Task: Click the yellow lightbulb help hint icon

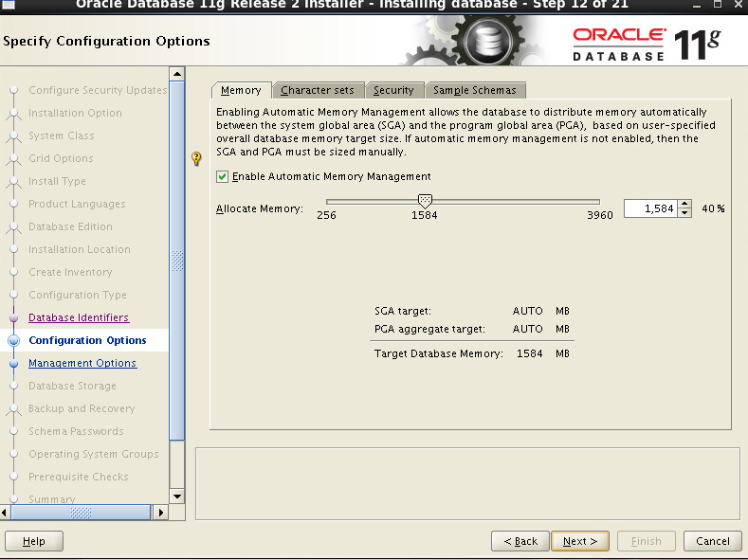Action: coord(196,158)
